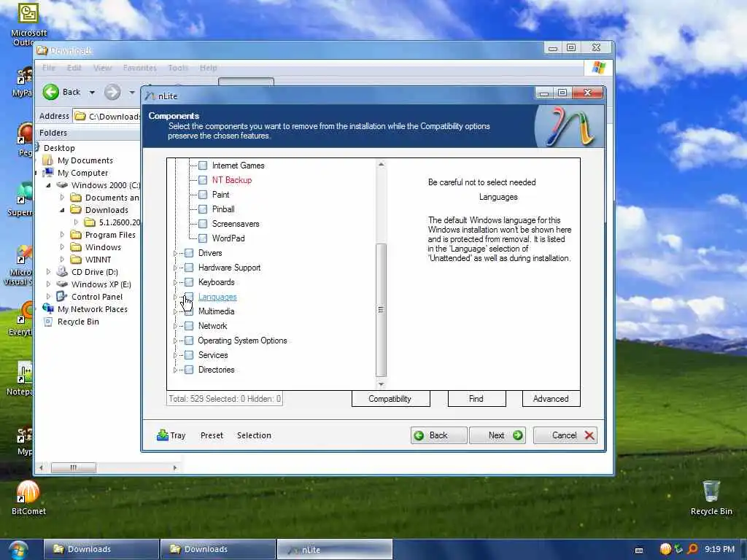Click the Compatibility button
The height and width of the screenshot is (560, 747).
[391, 399]
